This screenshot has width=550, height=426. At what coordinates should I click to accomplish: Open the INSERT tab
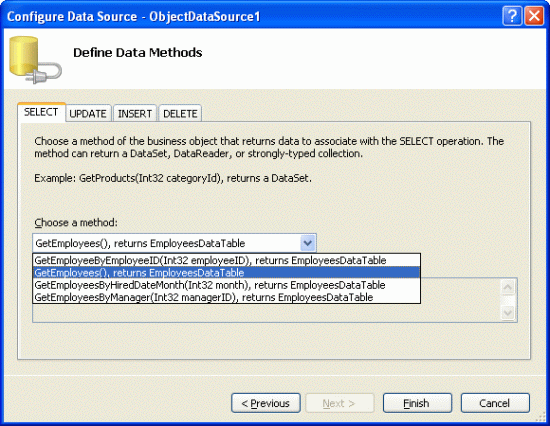point(135,113)
